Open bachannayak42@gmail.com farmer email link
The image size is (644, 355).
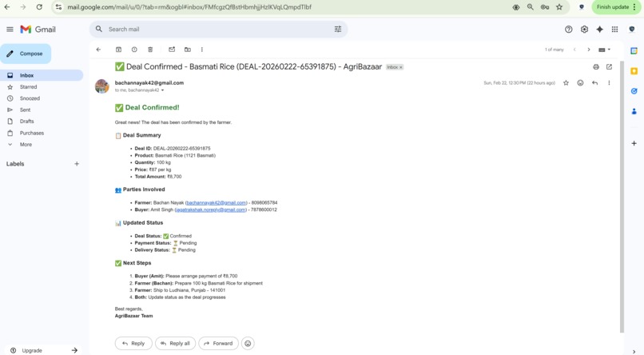click(x=216, y=202)
